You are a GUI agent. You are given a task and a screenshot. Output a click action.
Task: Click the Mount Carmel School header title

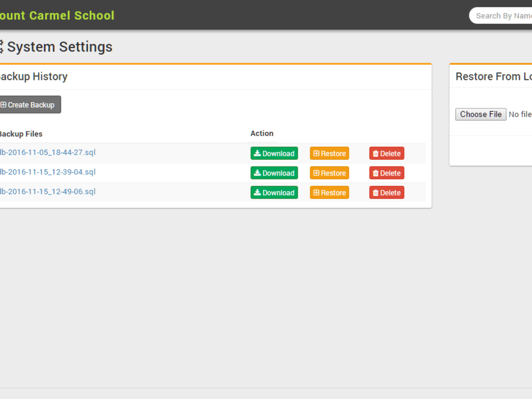(x=57, y=15)
